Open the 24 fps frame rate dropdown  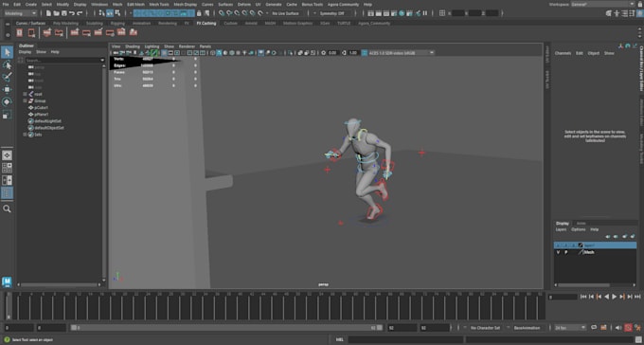point(570,328)
